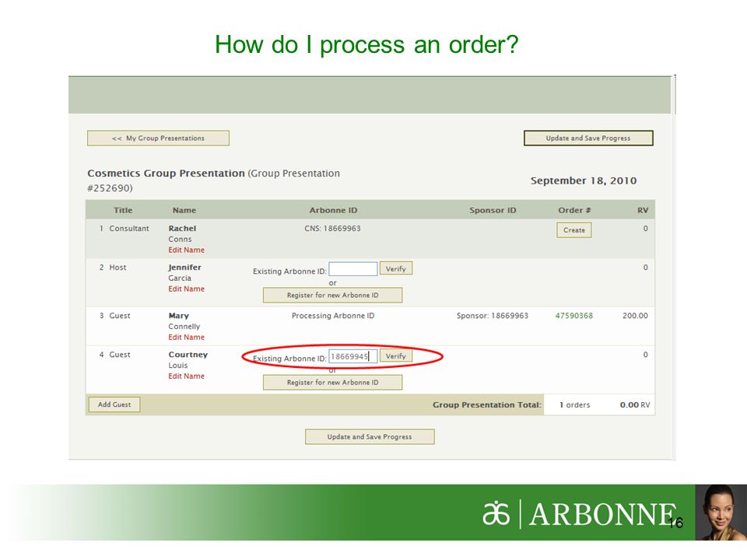Click the Group Presentation Total label

pyautogui.click(x=487, y=404)
